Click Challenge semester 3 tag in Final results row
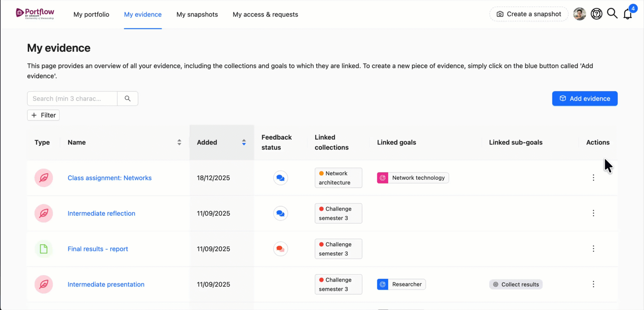644x310 pixels. pyautogui.click(x=339, y=249)
